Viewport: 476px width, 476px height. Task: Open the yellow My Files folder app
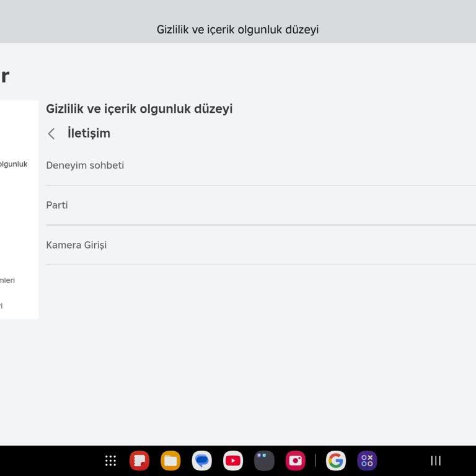(170, 461)
